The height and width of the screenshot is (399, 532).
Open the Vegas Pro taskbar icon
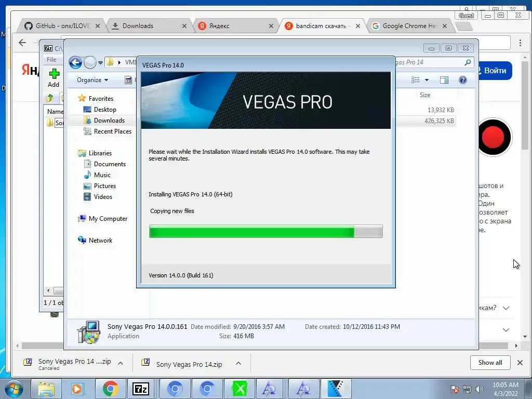pos(336,389)
